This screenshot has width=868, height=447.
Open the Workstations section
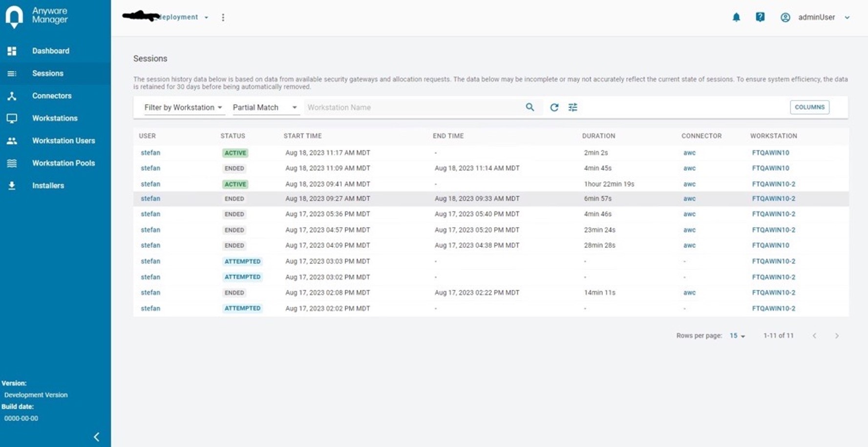(x=55, y=118)
